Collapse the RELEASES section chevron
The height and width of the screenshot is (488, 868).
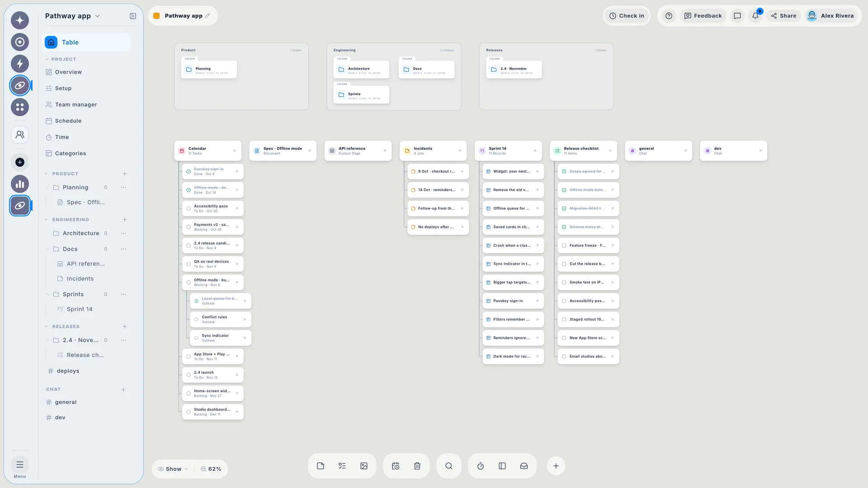[46, 327]
